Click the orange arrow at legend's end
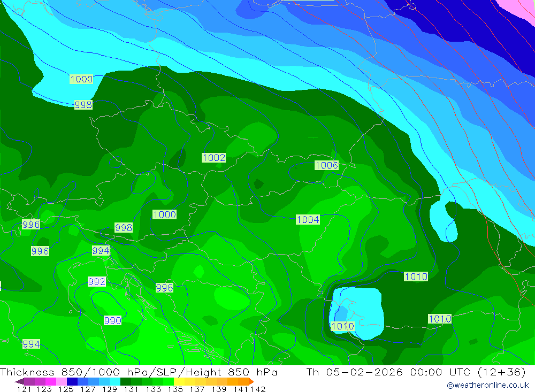This screenshot has width=535, height=392. tap(251, 381)
